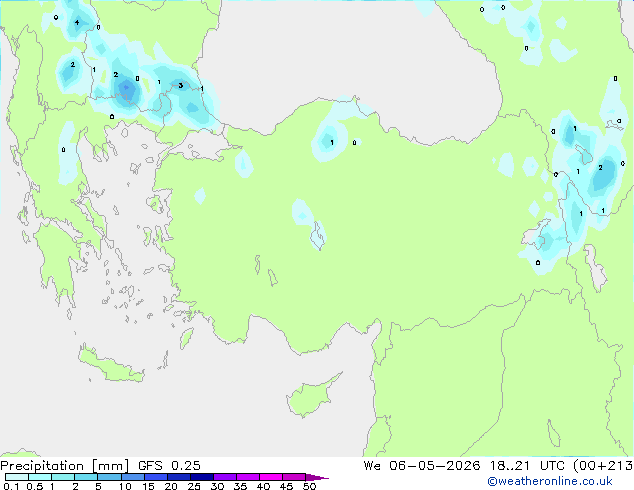Pick the 25–30 mm dark navy legend swatch
The width and height of the screenshot is (634, 490).
coord(201,477)
